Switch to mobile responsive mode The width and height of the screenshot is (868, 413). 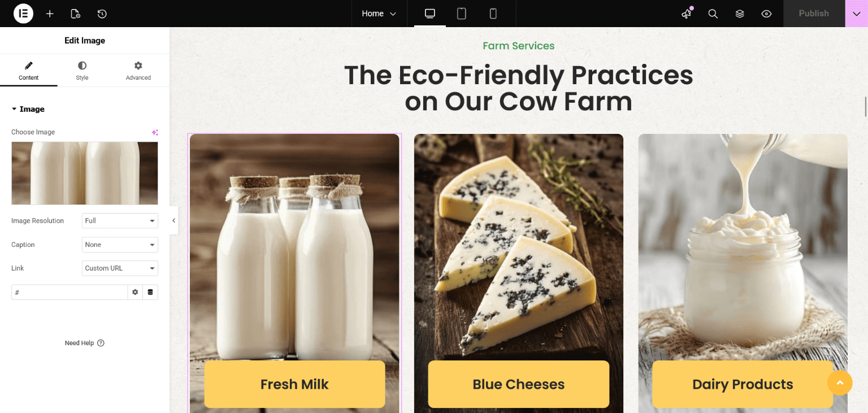493,14
